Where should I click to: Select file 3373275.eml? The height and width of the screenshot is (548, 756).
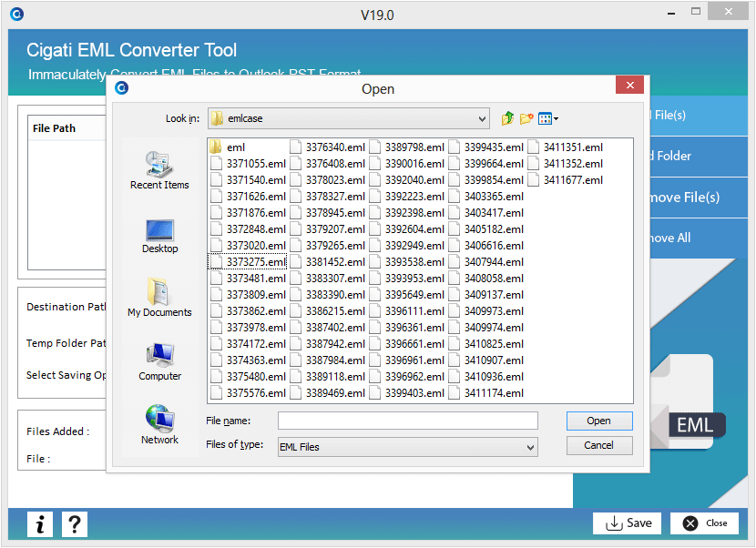click(249, 261)
